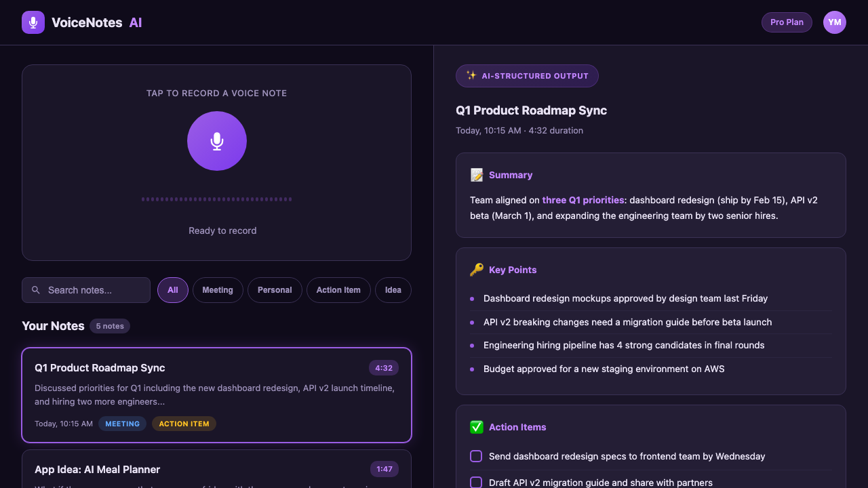Click the audio waveform bar

pyautogui.click(x=217, y=199)
